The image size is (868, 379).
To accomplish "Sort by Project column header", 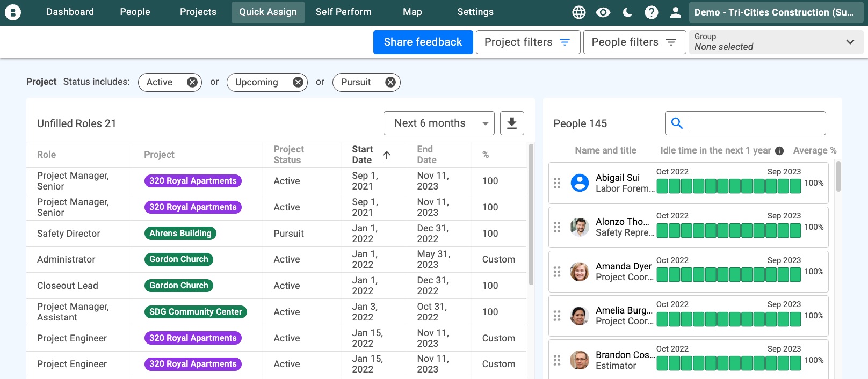I will (159, 155).
